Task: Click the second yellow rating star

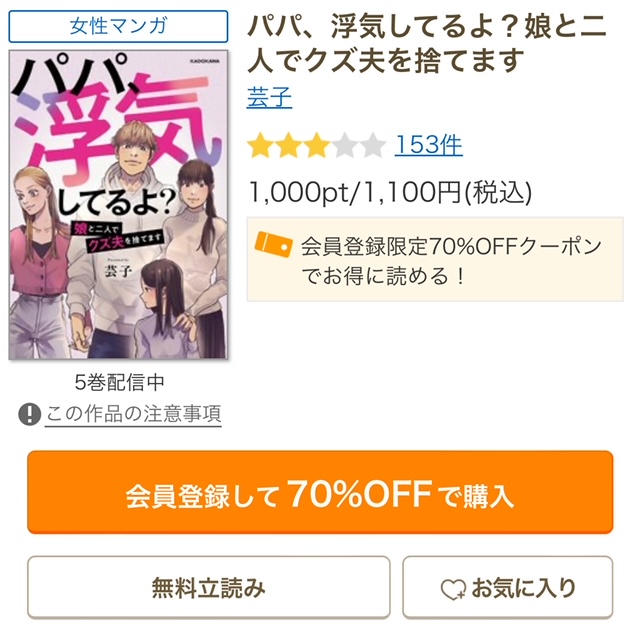Action: pyautogui.click(x=289, y=145)
